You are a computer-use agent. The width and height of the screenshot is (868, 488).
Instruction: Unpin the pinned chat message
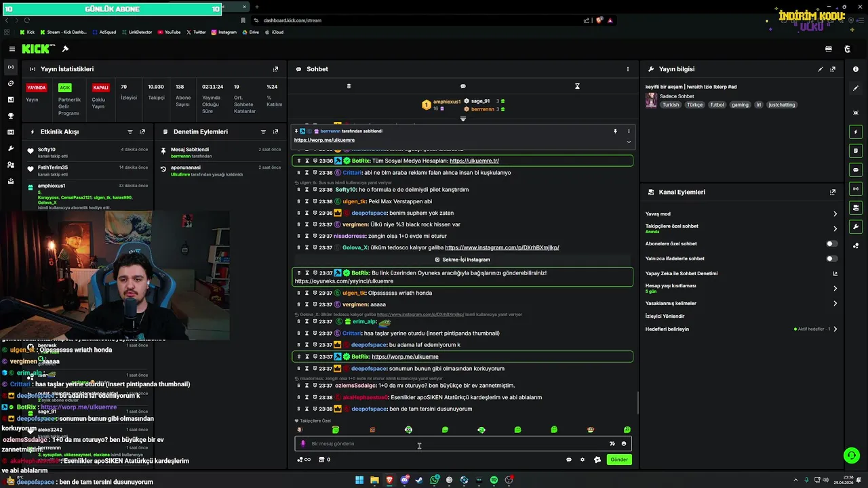[x=615, y=131]
